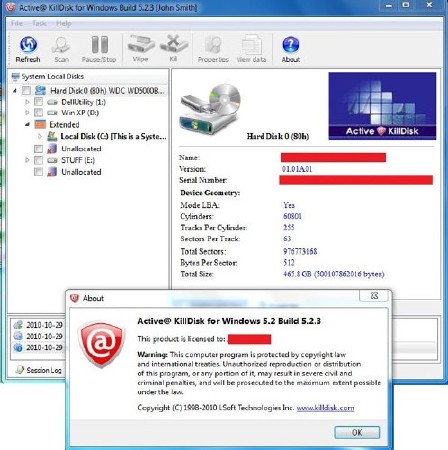The image size is (448, 450).
Task: Click the Total Size value 465.8 GB
Action: (x=334, y=274)
